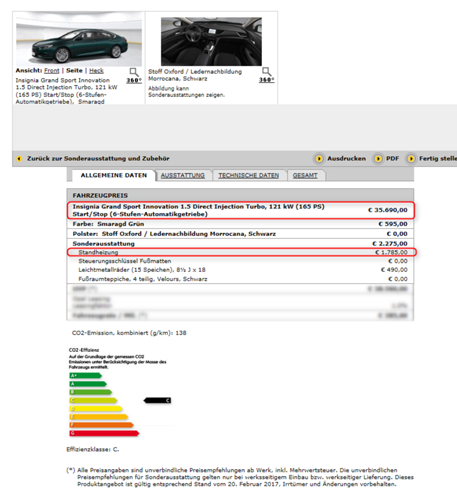This screenshot has width=457, height=500.
Task: Click the € 2.275,00 Sonderausstattung total
Action: (x=390, y=244)
